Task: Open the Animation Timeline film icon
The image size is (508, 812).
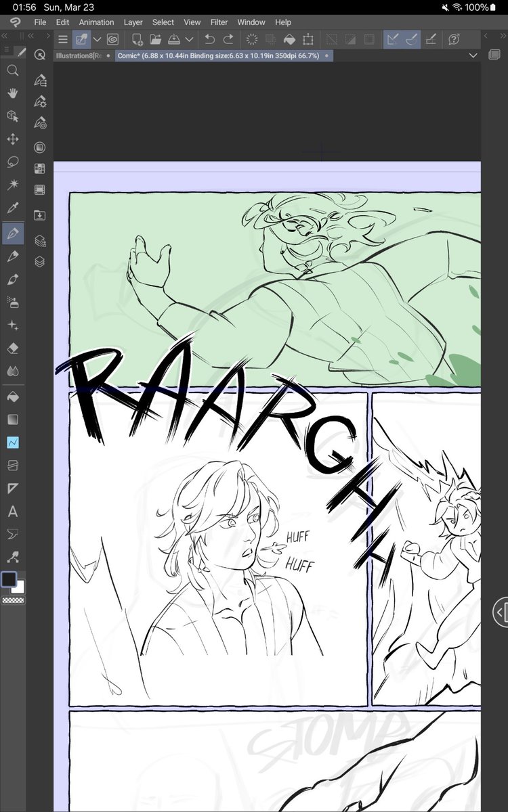Action: (39, 190)
